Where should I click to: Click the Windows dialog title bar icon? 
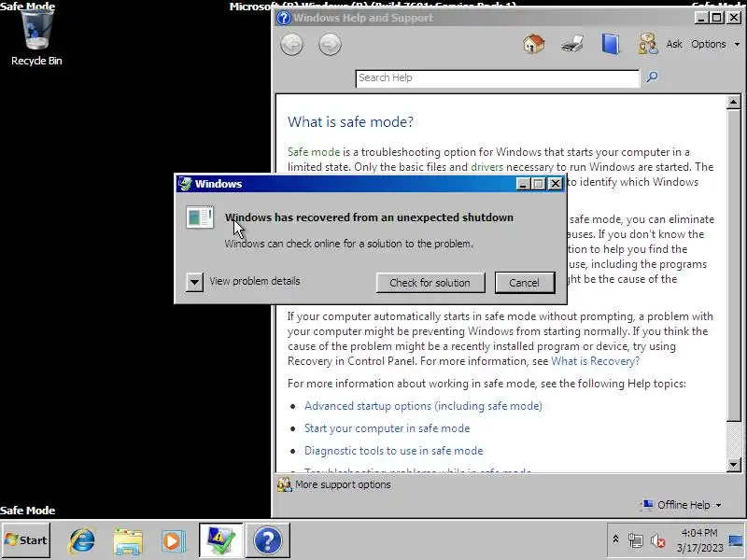point(185,184)
